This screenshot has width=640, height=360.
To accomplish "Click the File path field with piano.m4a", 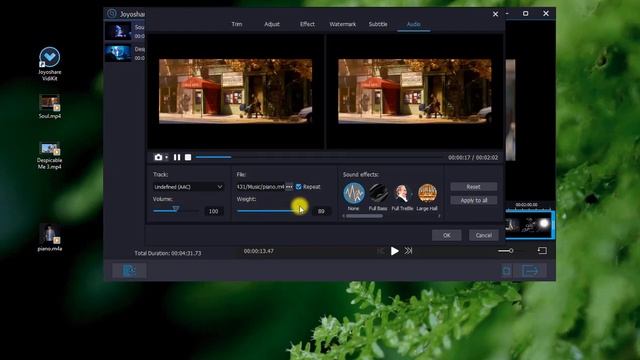I will 260,187.
